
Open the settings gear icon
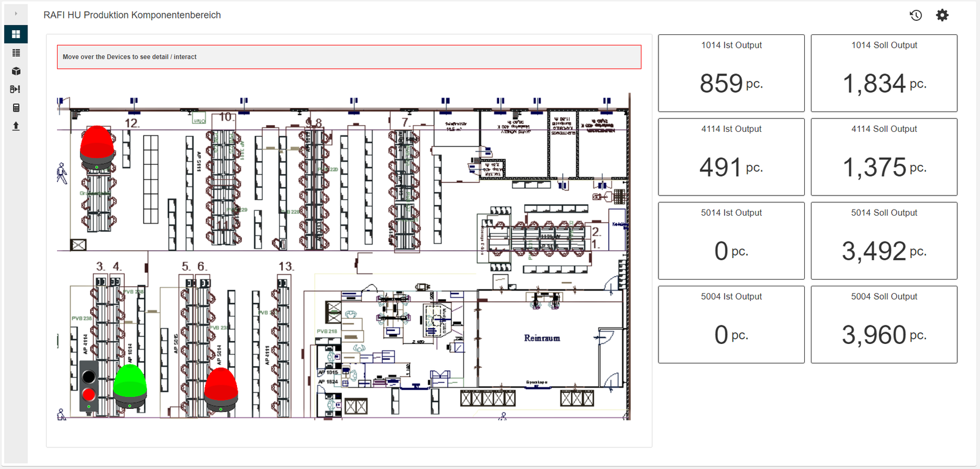tap(942, 15)
